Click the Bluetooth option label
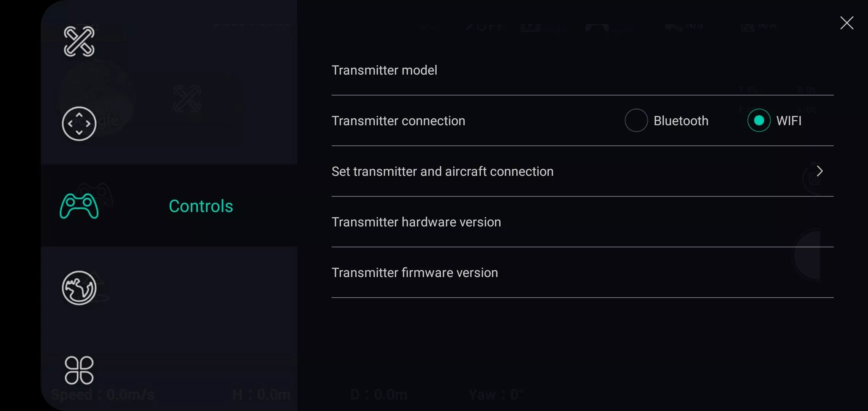 click(681, 121)
